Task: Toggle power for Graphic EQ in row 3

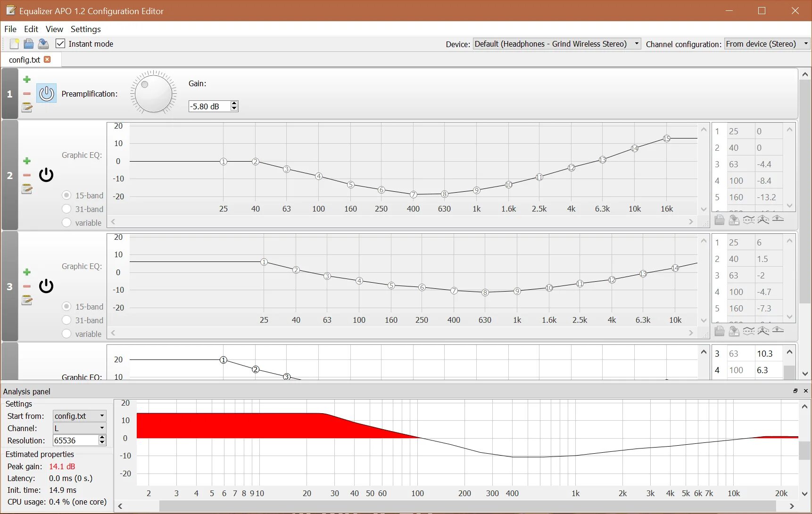Action: (46, 286)
